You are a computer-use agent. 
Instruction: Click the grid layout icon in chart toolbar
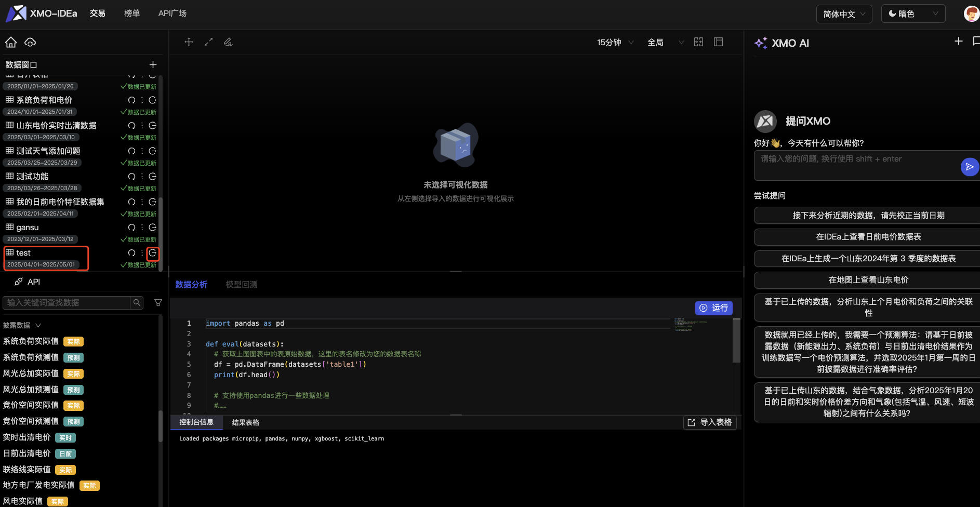pos(698,42)
